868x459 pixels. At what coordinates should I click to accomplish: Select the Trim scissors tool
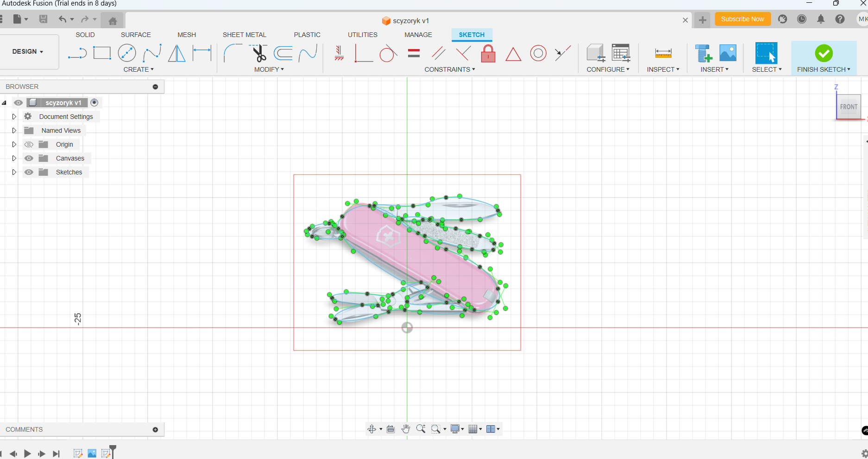258,53
